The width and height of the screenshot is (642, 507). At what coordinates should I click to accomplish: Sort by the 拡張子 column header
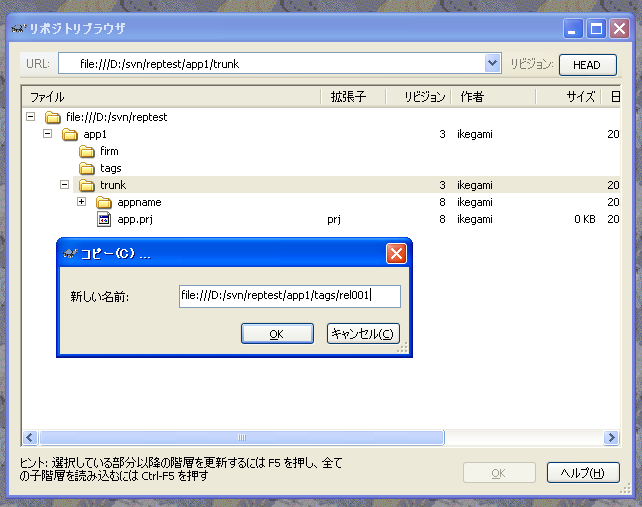(353, 97)
